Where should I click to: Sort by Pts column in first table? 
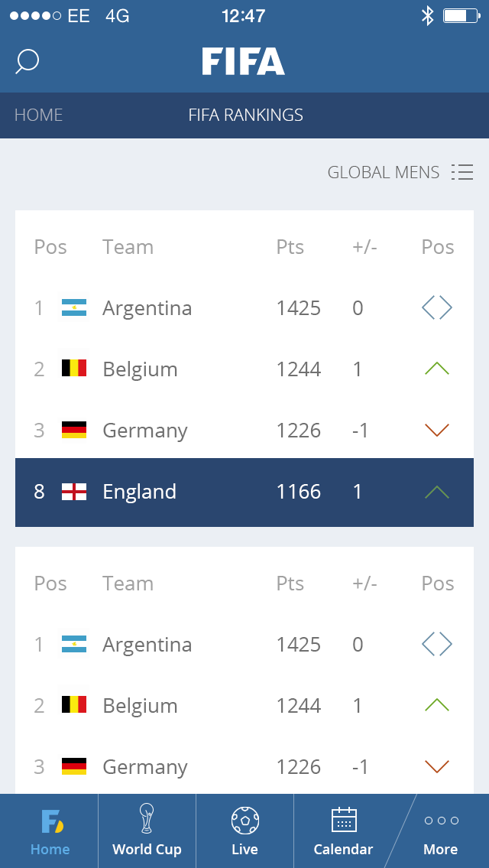(290, 247)
